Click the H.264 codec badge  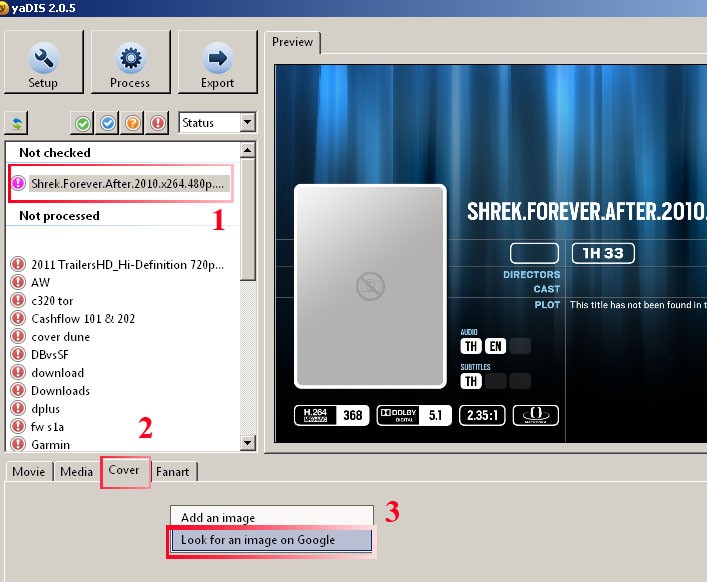331,415
